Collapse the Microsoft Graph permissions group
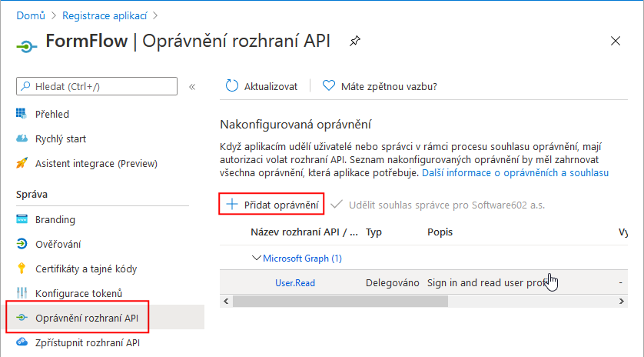Image resolution: width=644 pixels, height=357 pixels. point(257,259)
